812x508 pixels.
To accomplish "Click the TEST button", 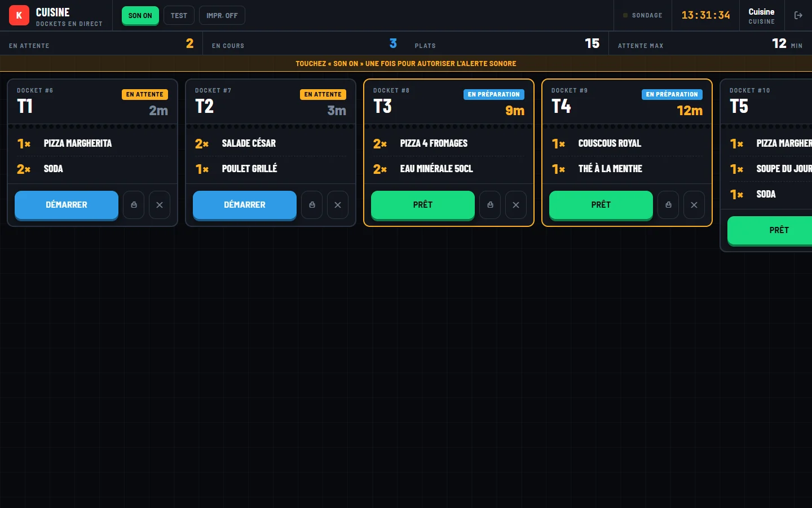I will 179,15.
